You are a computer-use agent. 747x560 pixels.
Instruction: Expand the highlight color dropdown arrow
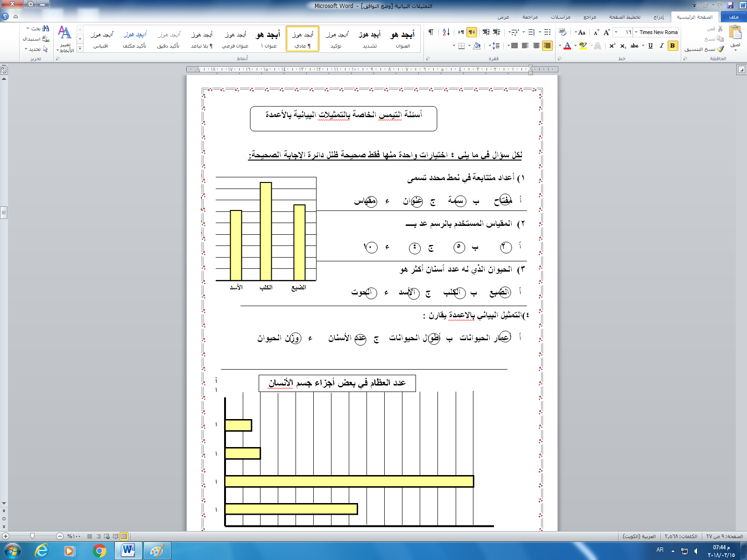575,46
